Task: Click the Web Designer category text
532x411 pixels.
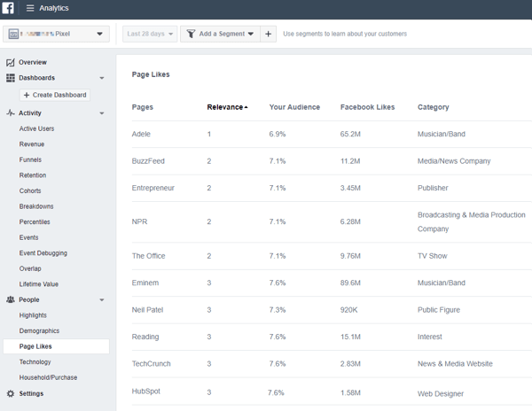Action: coord(441,393)
